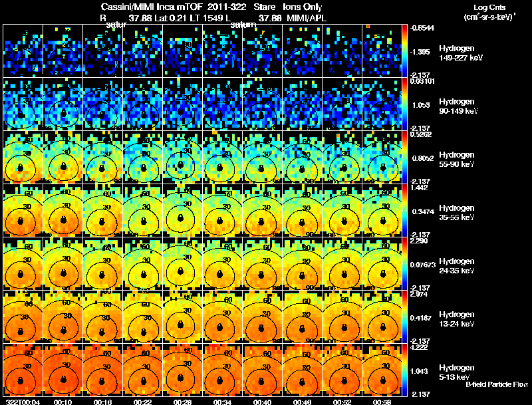Click the color bar beside the 5-13 keV row
The width and height of the screenshot is (532, 405).
[x=405, y=370]
